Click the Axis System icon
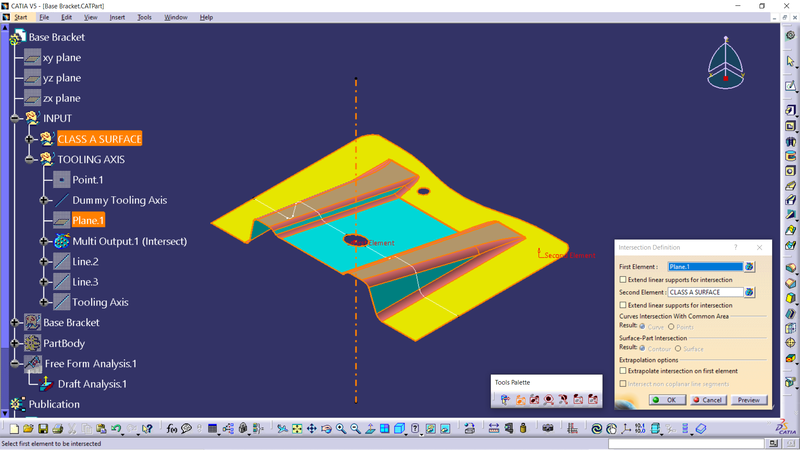This screenshot has height=450, width=800. pos(626,429)
